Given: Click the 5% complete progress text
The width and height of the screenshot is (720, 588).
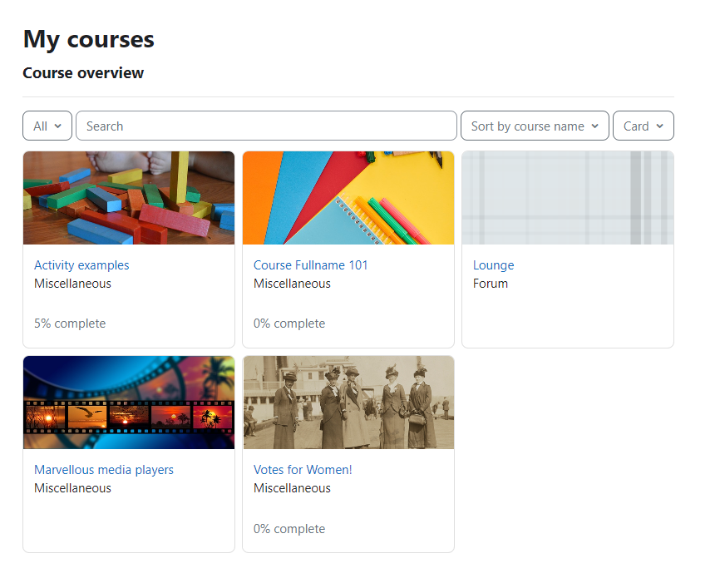Looking at the screenshot, I should (x=70, y=324).
